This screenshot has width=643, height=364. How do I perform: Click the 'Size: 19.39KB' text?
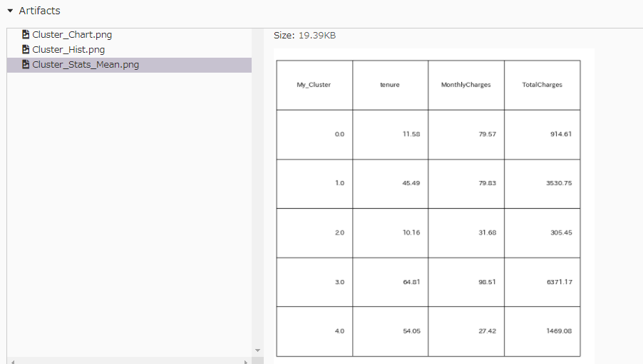click(x=304, y=35)
